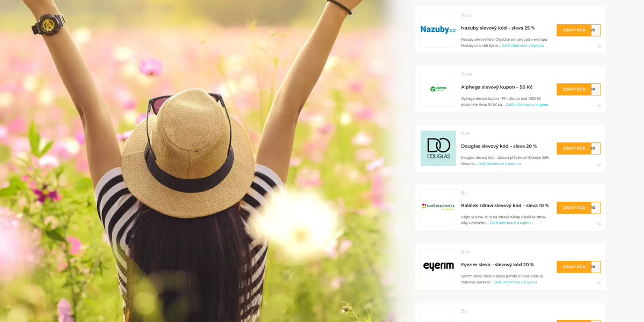Share the Douglas coupon

click(x=598, y=165)
